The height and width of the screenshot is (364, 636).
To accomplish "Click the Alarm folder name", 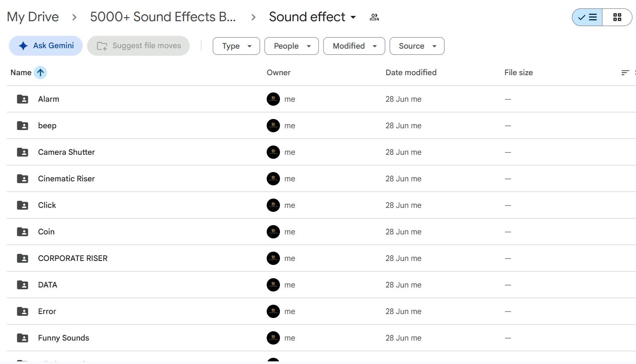I will pos(49,99).
